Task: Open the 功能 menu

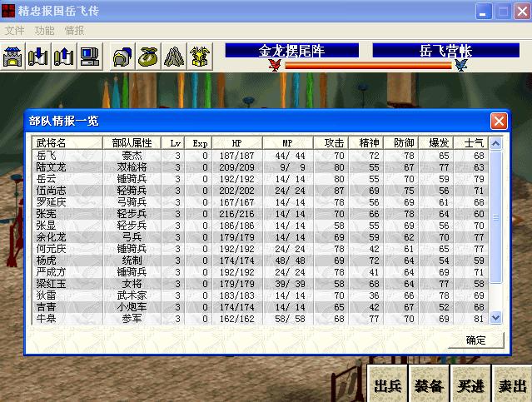Action: click(45, 30)
